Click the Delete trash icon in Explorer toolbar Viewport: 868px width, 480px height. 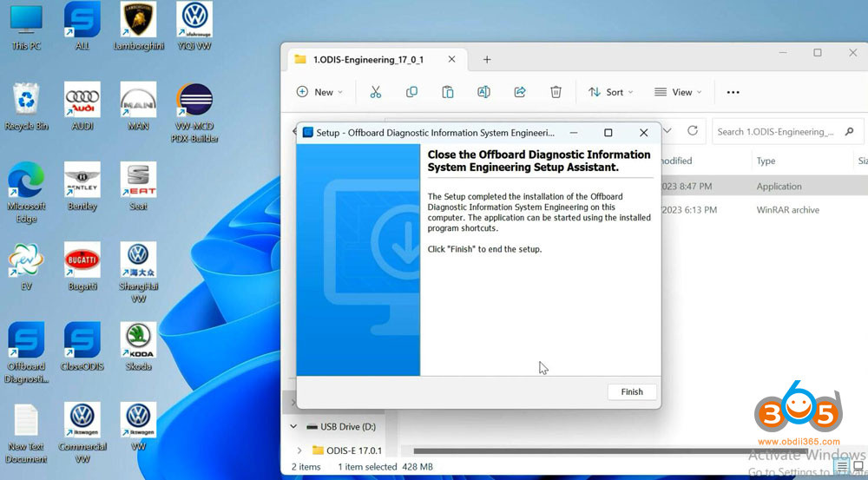point(556,92)
